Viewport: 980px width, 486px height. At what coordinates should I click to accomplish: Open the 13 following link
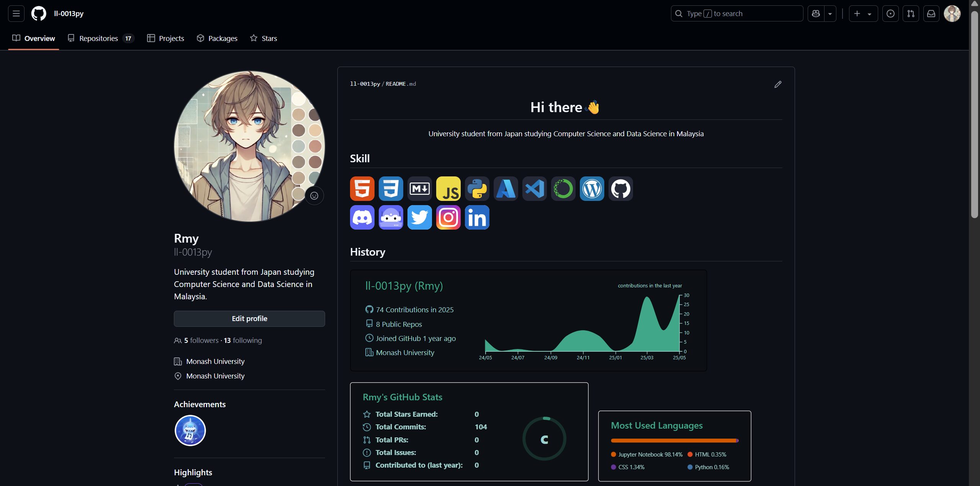pos(243,340)
